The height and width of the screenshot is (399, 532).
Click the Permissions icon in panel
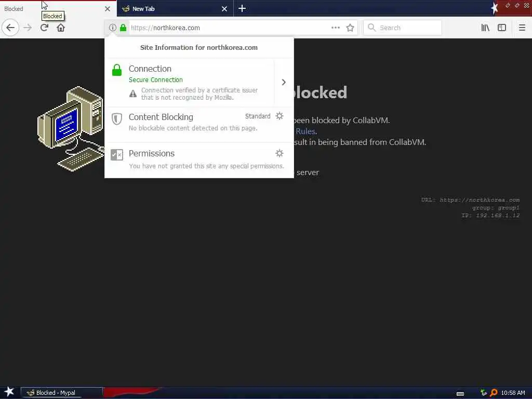117,155
